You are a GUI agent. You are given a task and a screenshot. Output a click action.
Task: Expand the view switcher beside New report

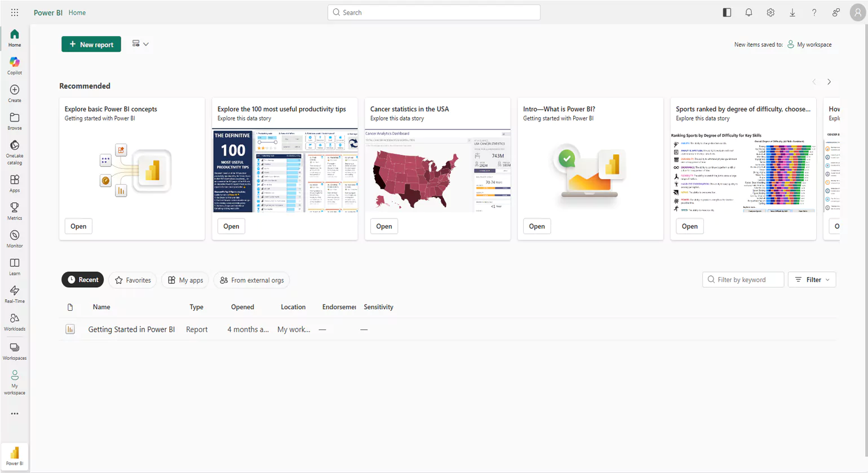[x=140, y=44]
